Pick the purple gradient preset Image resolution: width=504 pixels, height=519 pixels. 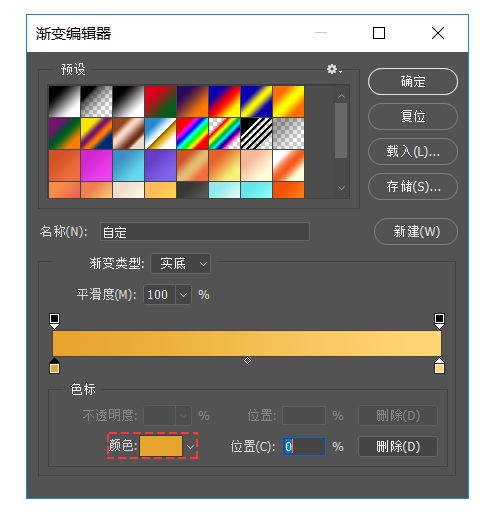(161, 165)
